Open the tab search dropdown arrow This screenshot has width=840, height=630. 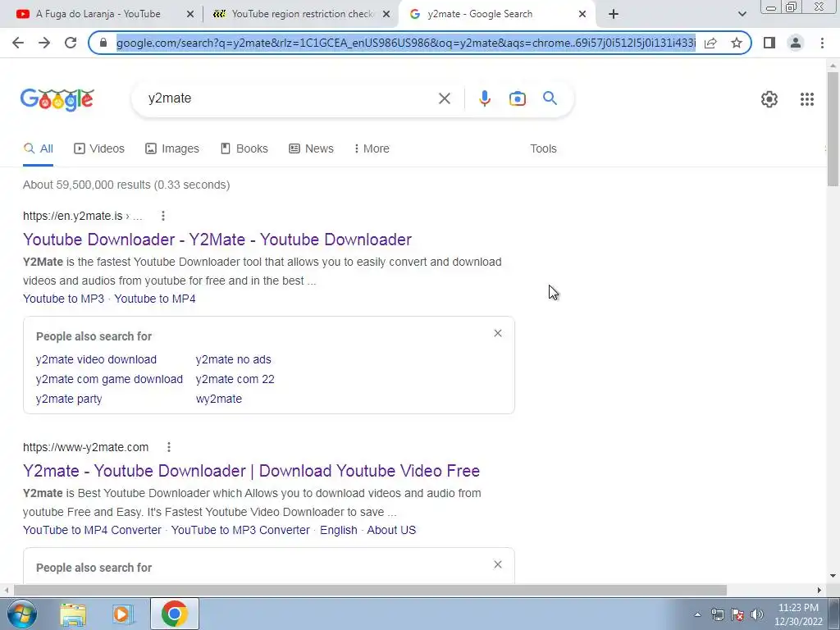pyautogui.click(x=742, y=15)
